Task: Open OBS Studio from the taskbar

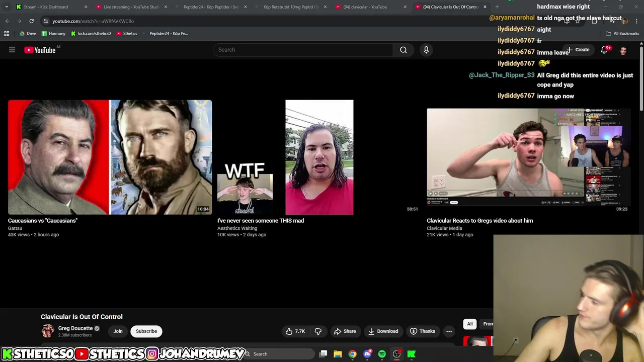Action: [x=396, y=354]
